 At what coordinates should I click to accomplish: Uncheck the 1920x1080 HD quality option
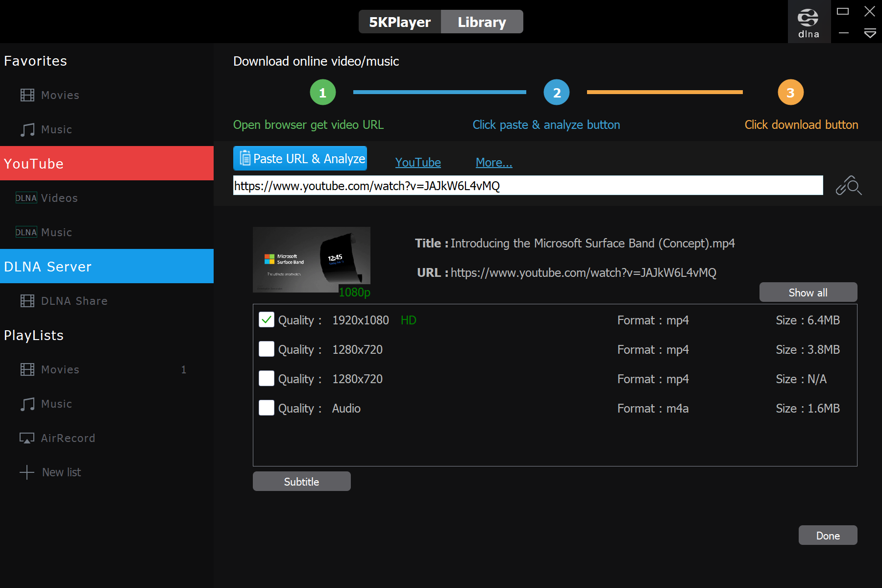click(266, 319)
